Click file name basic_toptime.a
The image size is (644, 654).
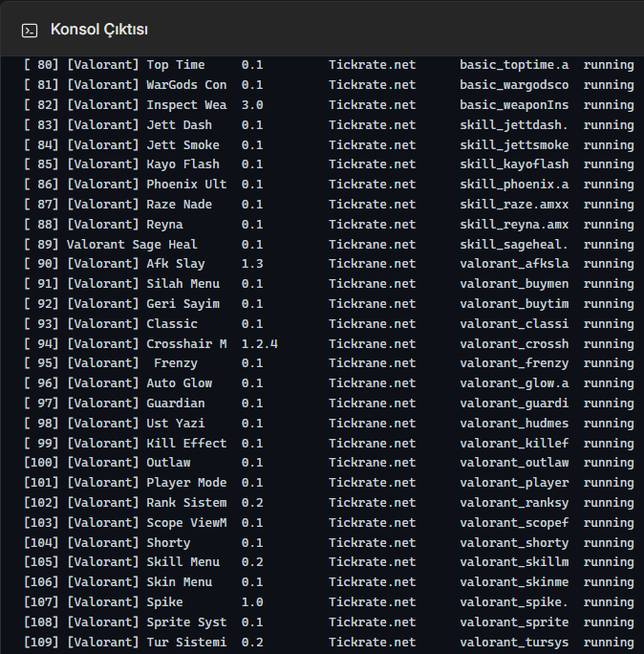514,65
